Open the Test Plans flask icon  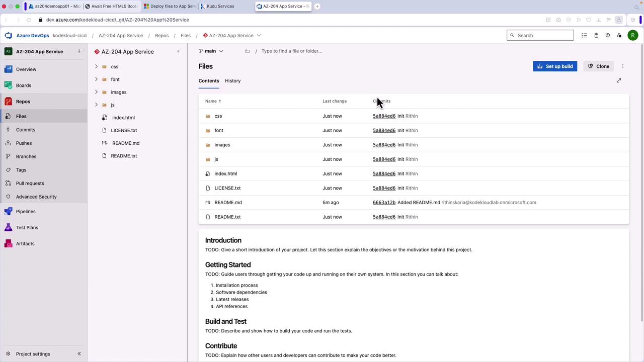(x=8, y=228)
